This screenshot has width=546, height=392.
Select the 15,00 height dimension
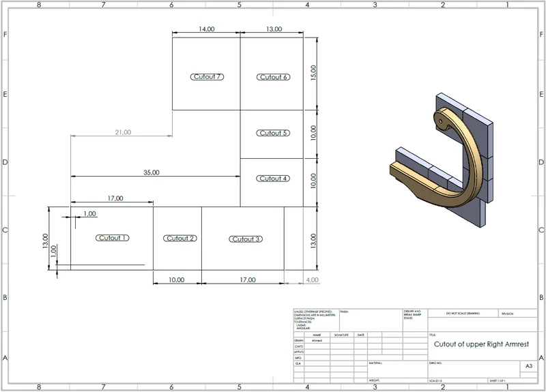pyautogui.click(x=313, y=73)
